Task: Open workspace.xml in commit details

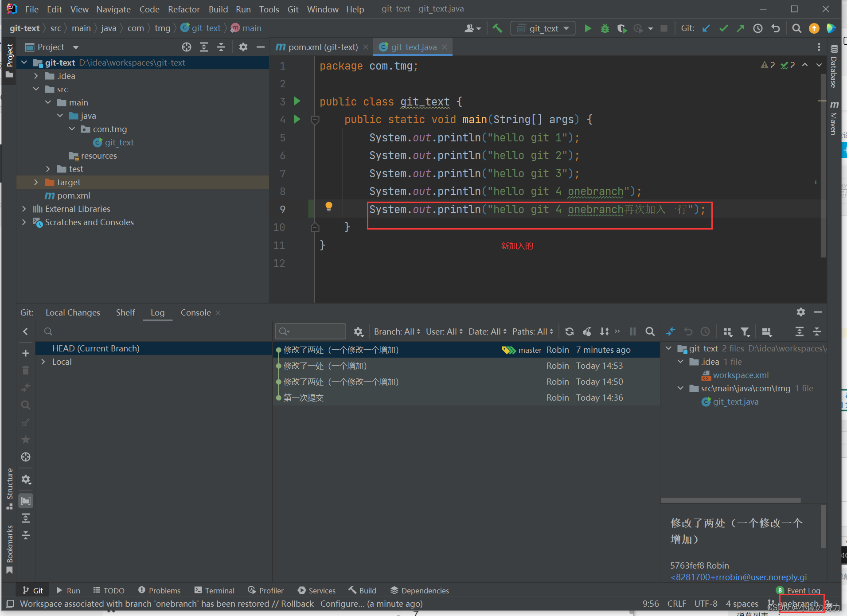Action: 741,375
